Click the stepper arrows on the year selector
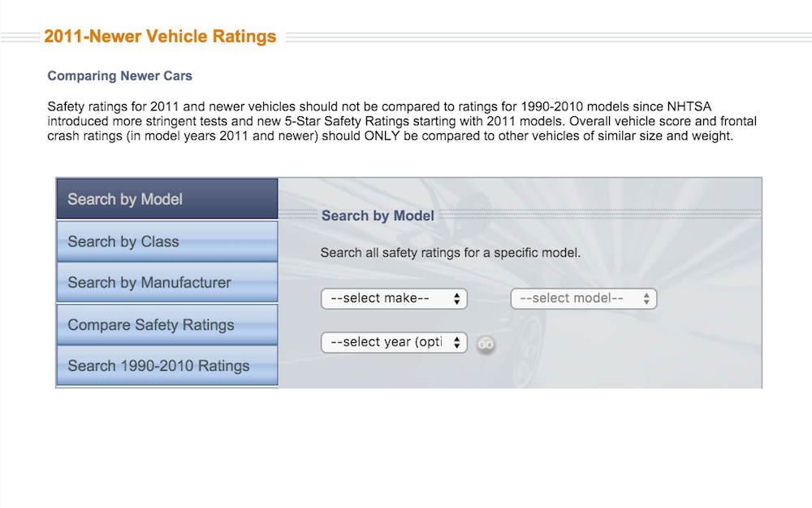812x508 pixels. (457, 342)
